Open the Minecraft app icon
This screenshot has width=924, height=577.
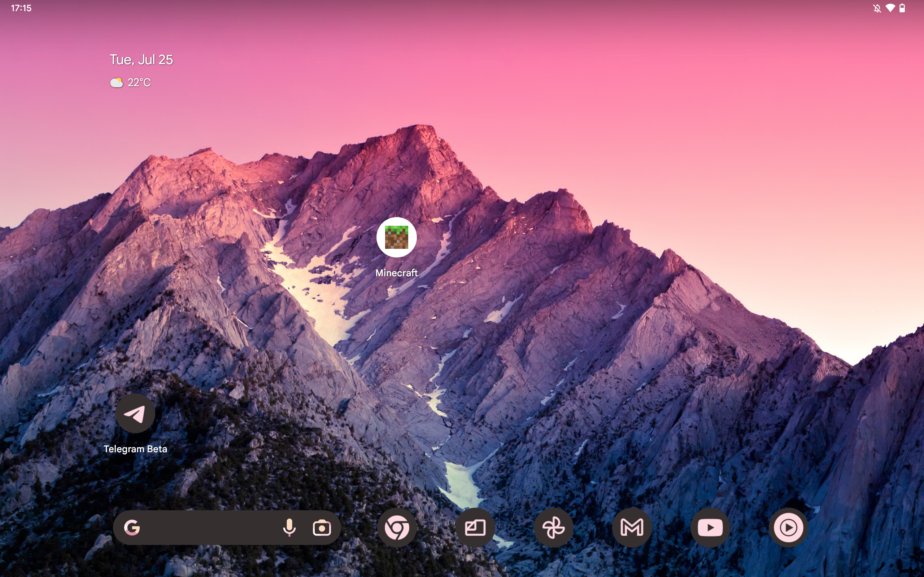[x=396, y=237]
